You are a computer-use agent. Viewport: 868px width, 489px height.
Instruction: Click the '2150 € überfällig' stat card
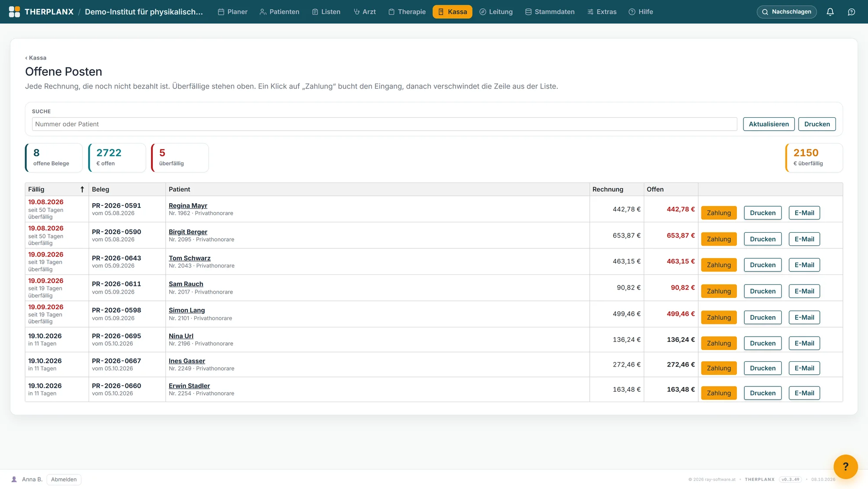click(x=814, y=158)
